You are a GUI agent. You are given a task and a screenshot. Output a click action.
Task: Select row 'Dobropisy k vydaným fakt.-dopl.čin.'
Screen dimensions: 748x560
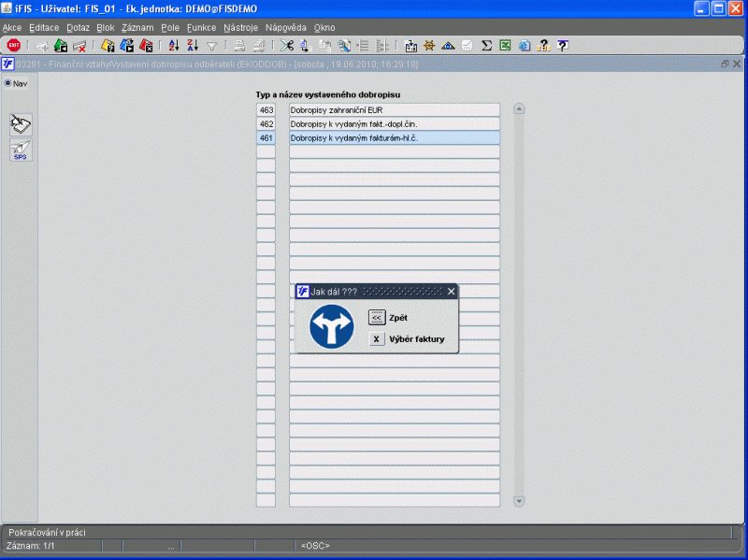(395, 124)
